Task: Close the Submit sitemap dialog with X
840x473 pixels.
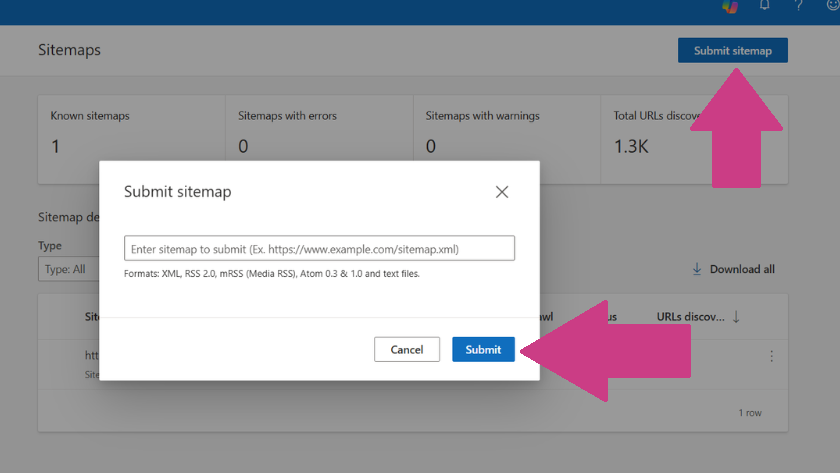Action: pos(502,192)
